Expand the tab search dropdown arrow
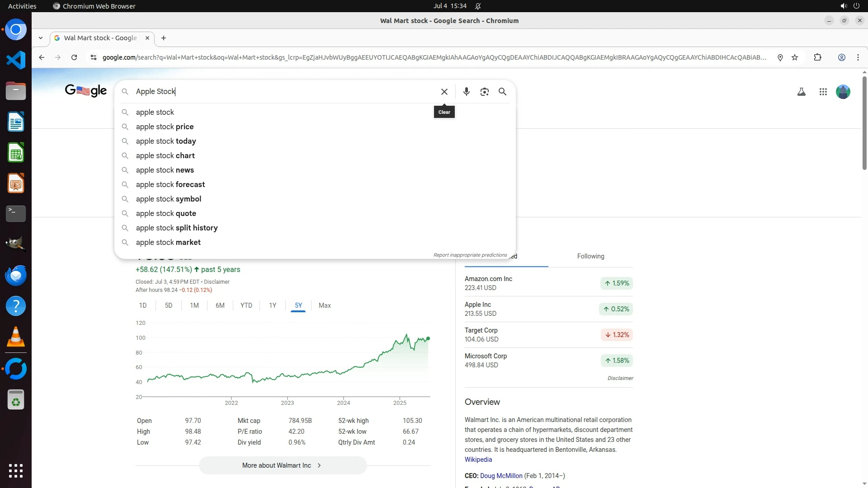 click(41, 38)
